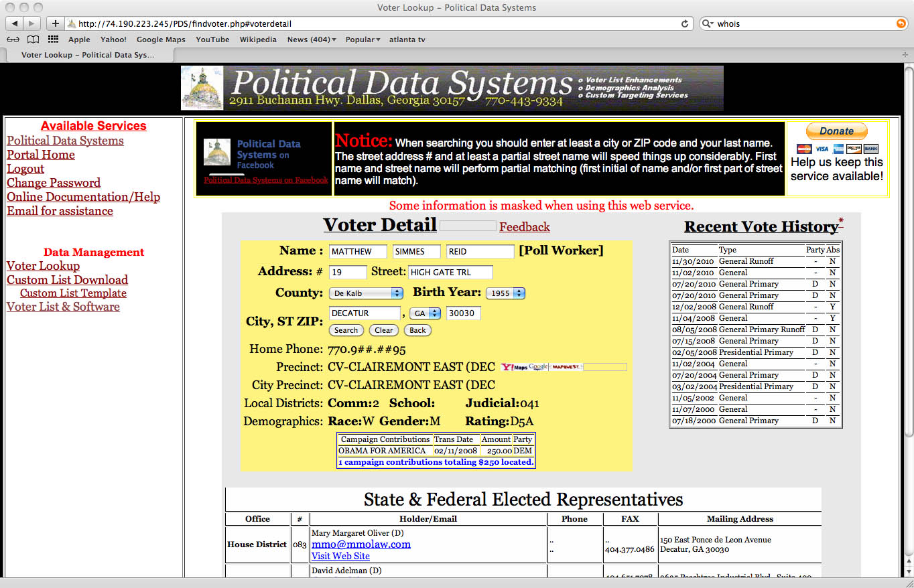Image resolution: width=914 pixels, height=588 pixels.
Task: Go back with Safari's back arrow
Action: pyautogui.click(x=15, y=23)
